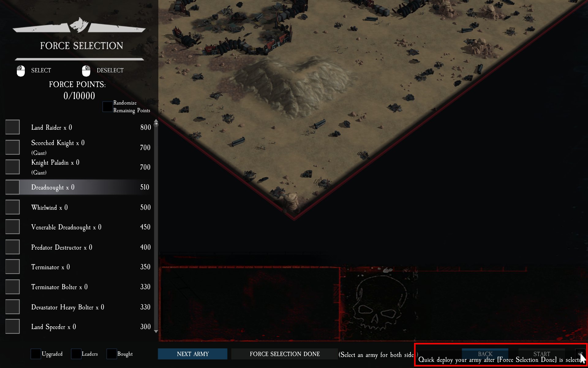The height and width of the screenshot is (368, 588).
Task: Click the skull scrollbar handle
Action: tap(156, 125)
